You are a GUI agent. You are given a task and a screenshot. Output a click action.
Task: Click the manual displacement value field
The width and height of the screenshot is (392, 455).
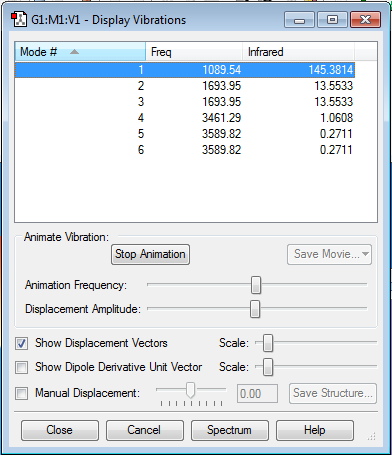click(x=257, y=394)
